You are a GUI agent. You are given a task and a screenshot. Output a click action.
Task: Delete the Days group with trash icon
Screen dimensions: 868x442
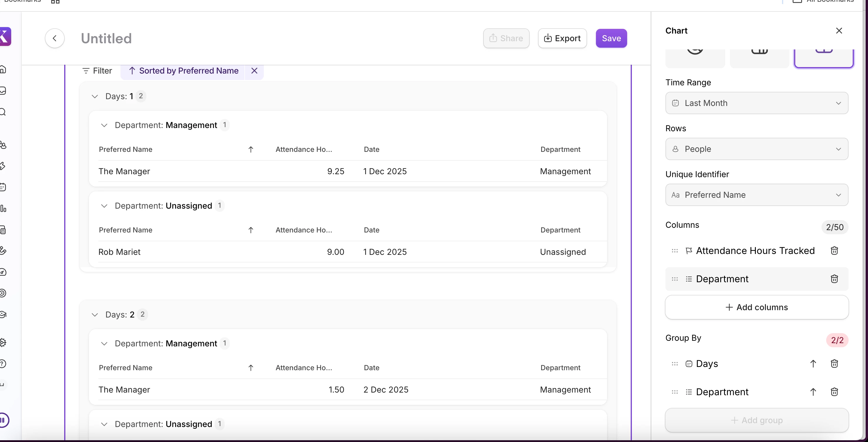(x=834, y=364)
